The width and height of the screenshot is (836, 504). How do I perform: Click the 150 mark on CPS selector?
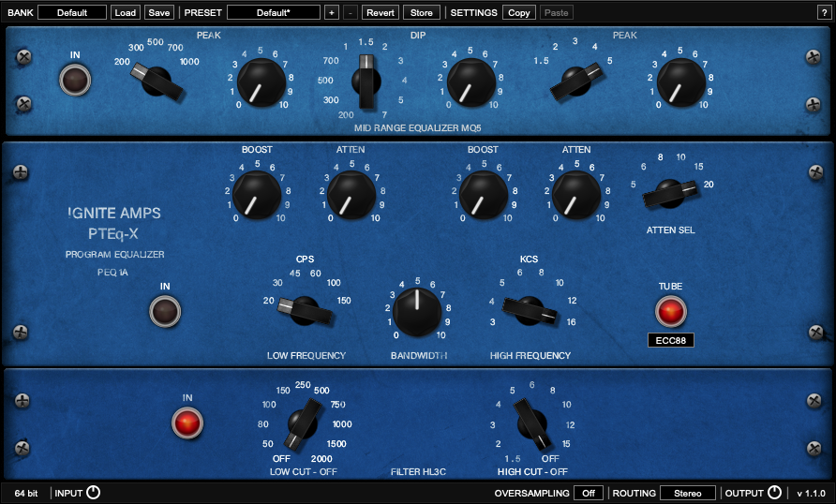coord(344,301)
